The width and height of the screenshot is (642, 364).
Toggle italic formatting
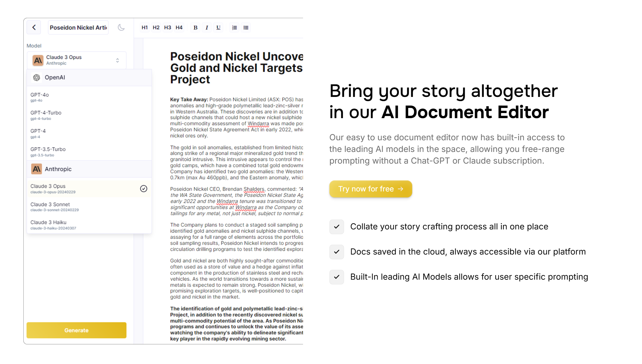tap(207, 28)
